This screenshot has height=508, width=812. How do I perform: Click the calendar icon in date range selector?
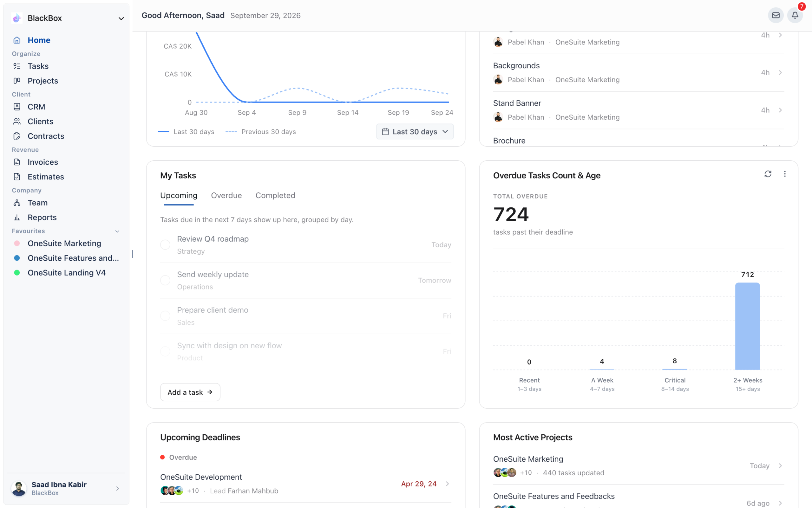(x=385, y=132)
